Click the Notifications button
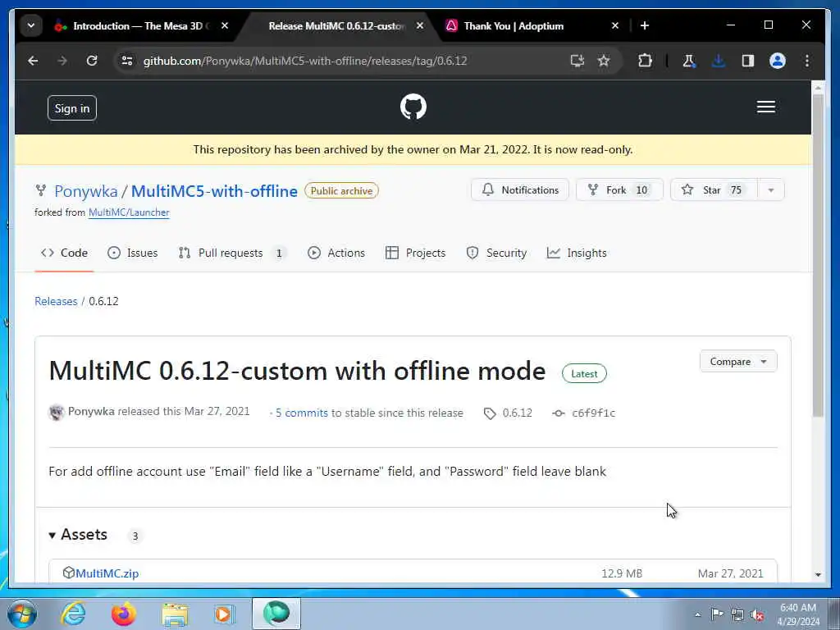 (x=519, y=190)
